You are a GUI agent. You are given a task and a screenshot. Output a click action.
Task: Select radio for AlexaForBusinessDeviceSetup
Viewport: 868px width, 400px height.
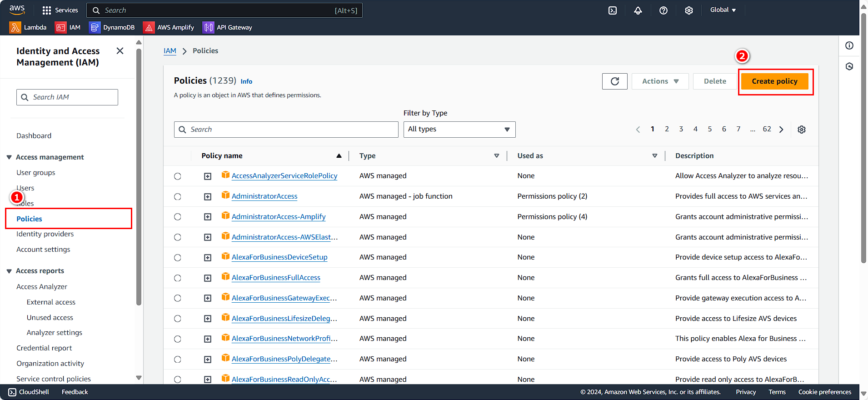(178, 258)
